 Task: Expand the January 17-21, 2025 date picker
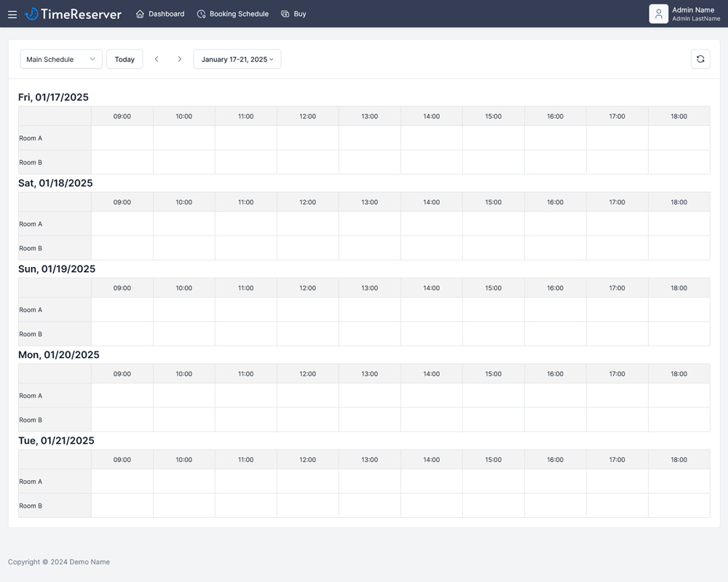pos(237,59)
